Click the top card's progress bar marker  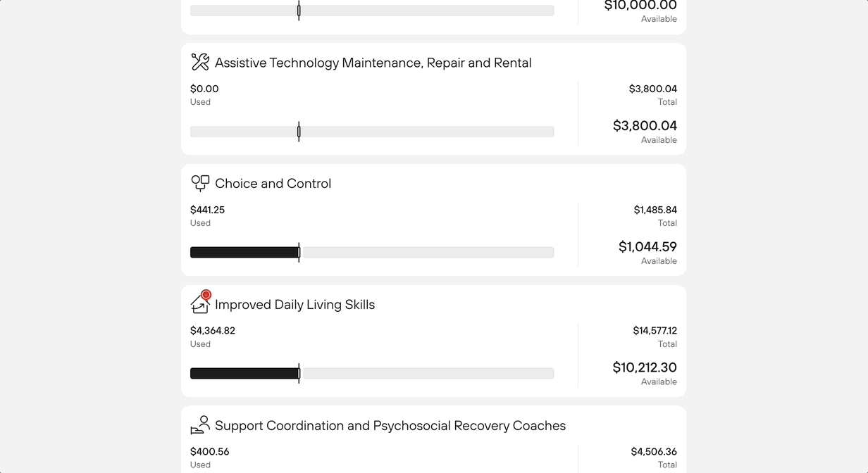click(x=299, y=11)
